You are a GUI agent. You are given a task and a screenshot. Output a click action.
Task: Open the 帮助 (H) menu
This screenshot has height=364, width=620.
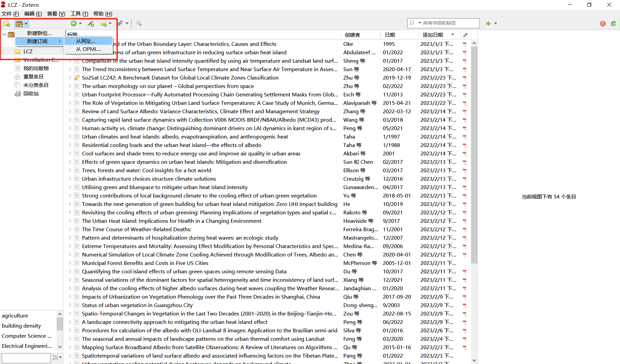[x=103, y=14]
